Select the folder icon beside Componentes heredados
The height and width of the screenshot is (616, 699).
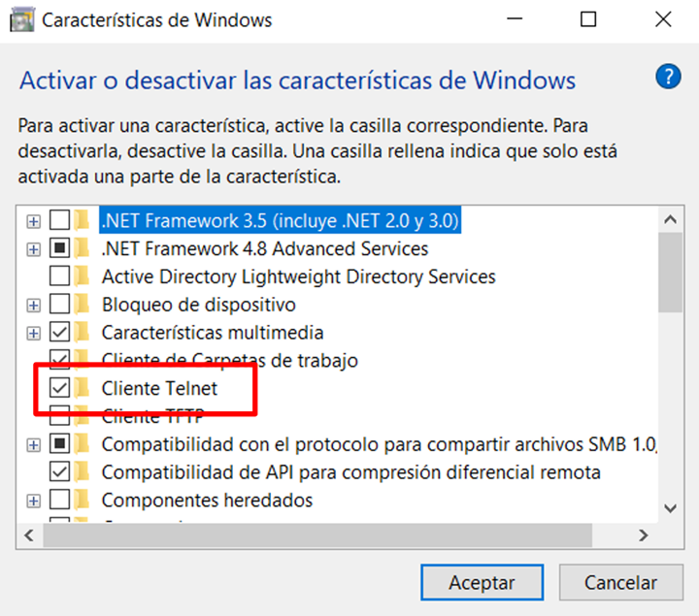[x=83, y=500]
